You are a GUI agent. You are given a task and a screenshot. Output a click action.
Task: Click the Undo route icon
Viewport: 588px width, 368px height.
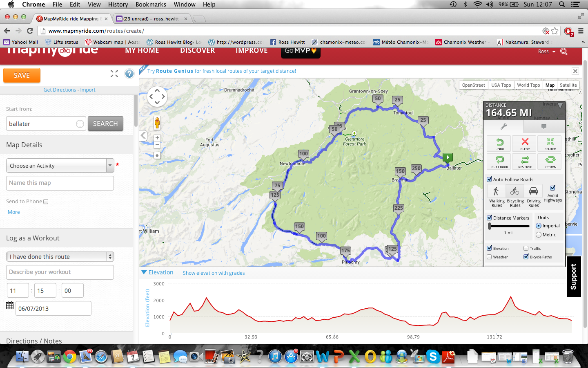499,143
